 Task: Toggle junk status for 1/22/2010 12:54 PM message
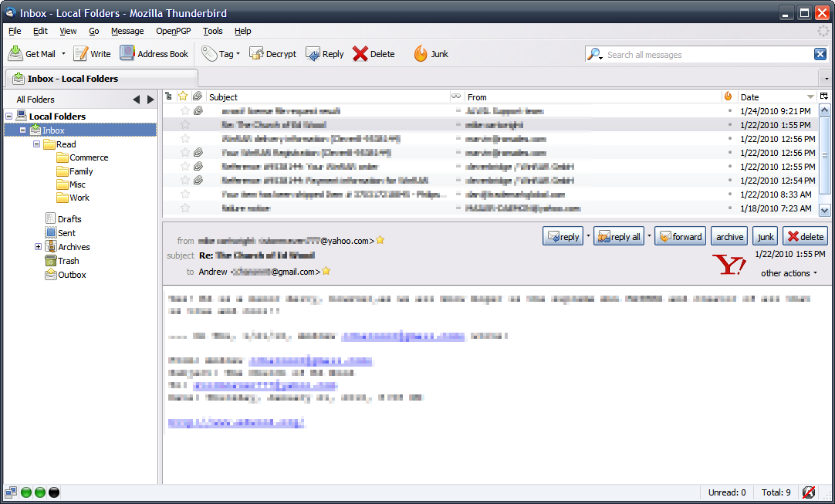(x=730, y=180)
